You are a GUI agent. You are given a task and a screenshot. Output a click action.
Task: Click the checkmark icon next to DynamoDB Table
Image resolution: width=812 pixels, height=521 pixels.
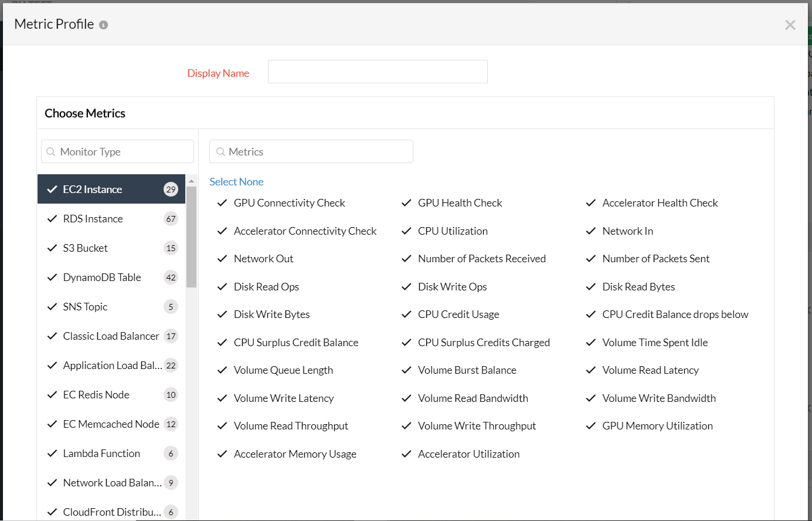52,277
